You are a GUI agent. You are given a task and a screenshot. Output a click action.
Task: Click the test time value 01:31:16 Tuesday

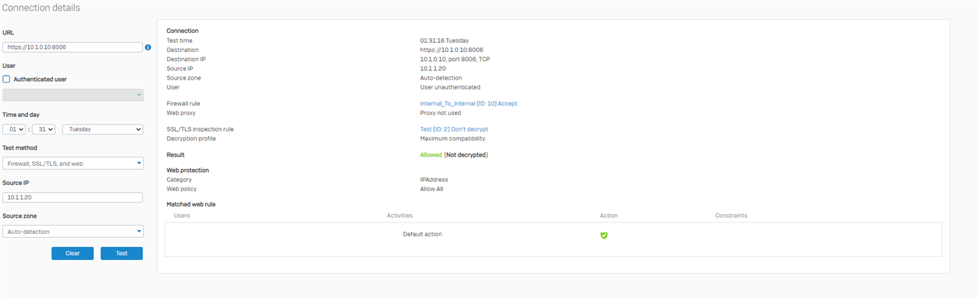[x=444, y=41]
